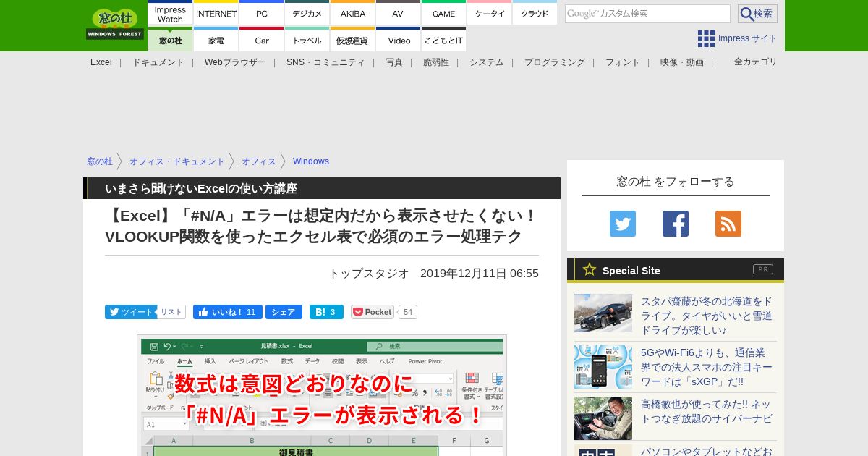Viewport: 868px width, 456px height.
Task: Open the INTERNET tab
Action: tap(216, 14)
